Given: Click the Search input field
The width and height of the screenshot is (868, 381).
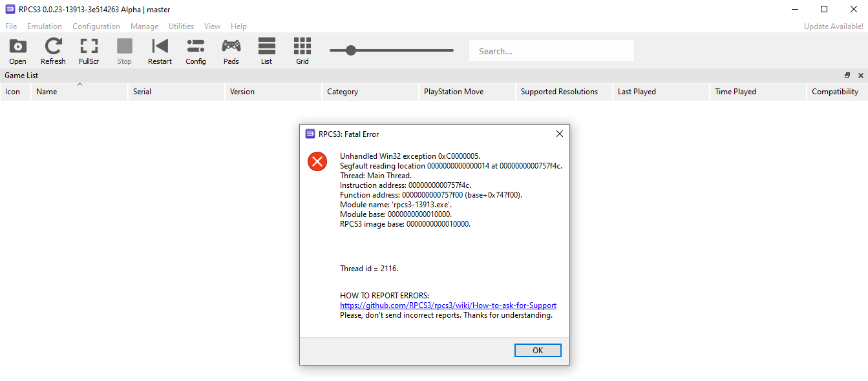Looking at the screenshot, I should point(551,51).
